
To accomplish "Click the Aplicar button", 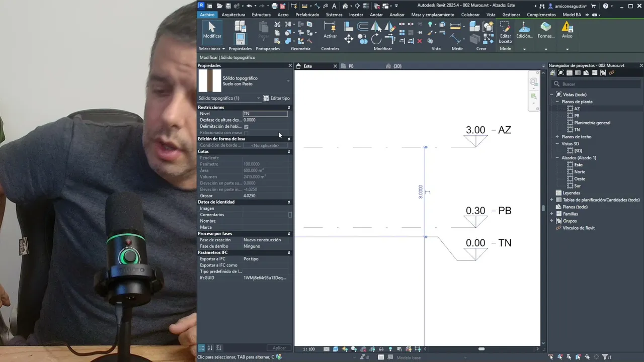I will (x=279, y=348).
